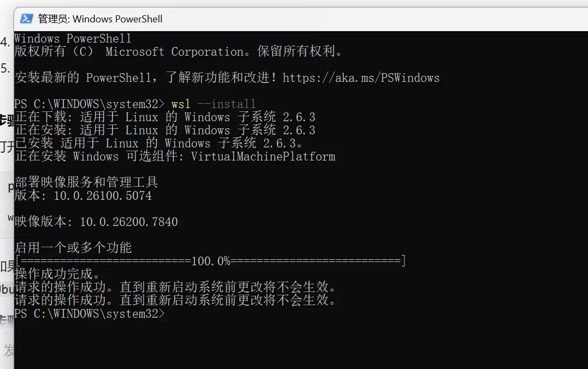The height and width of the screenshot is (369, 588).
Task: Click the VirtualMachinePlatform component name
Action: (x=263, y=156)
